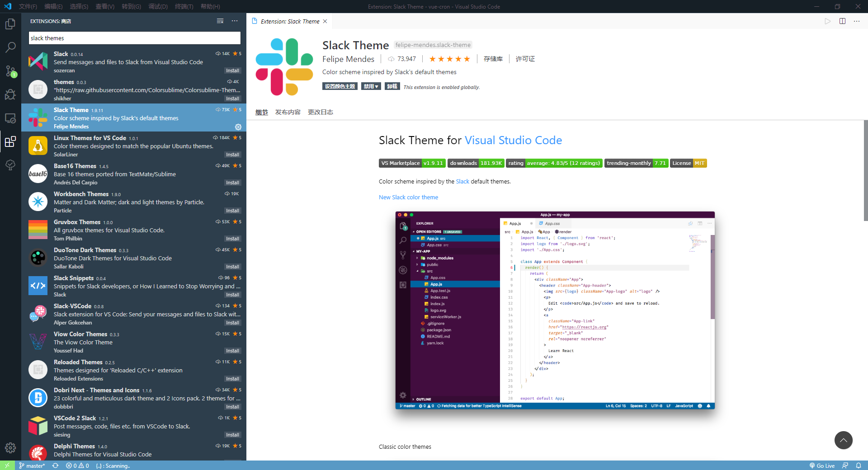
Task: Click the extensions search input field
Action: coord(134,38)
